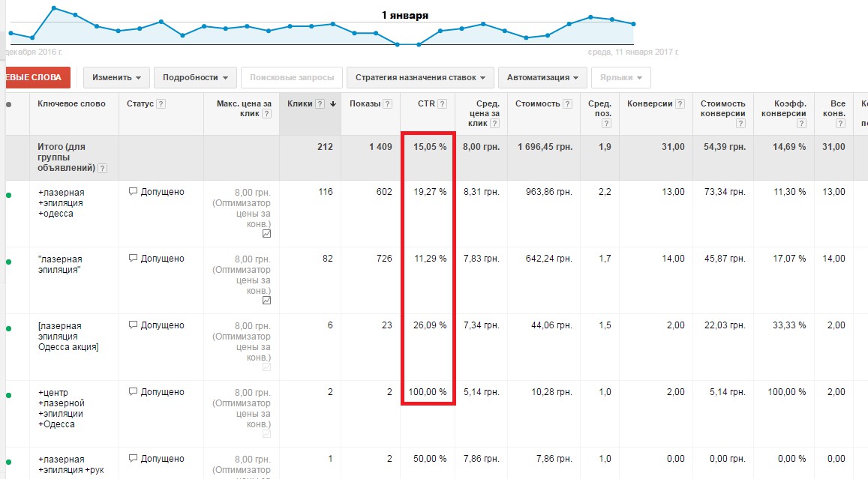Image resolution: width=868 pixels, height=479 pixels.
Task: Click conversion rate 33,33 %
Action: 789,325
